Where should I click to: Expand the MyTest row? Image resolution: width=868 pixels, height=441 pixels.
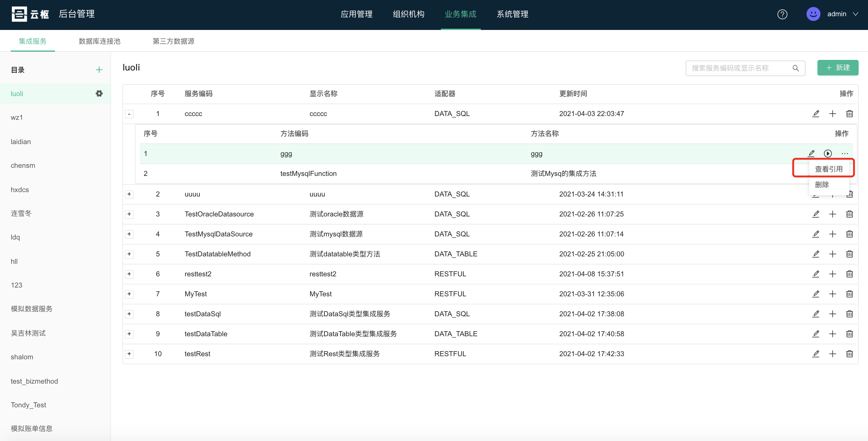[129, 294]
